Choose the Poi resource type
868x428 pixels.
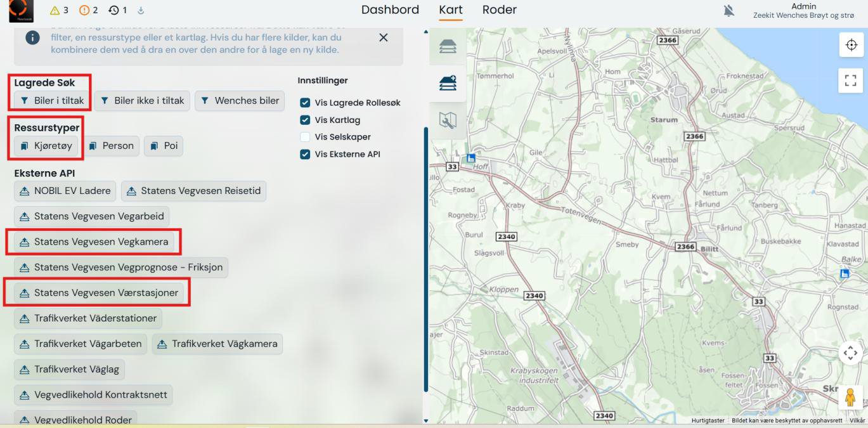[163, 146]
